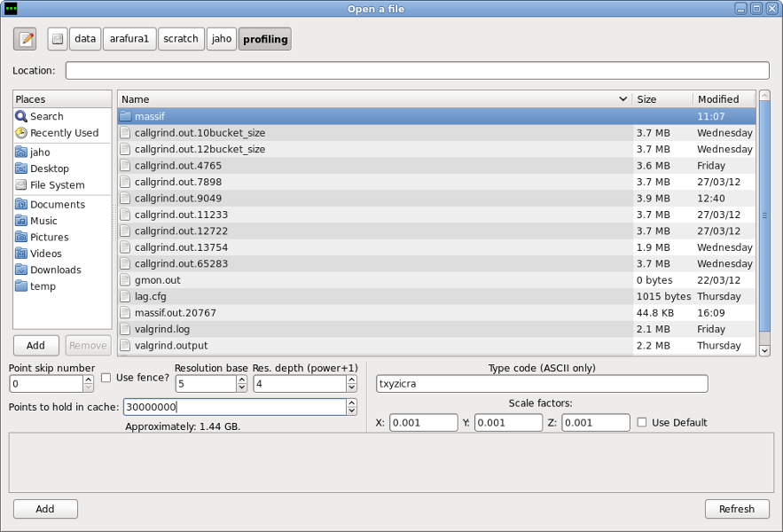Screen dimensions: 783x532
Task: Click the X scale factor field
Action: pos(424,423)
